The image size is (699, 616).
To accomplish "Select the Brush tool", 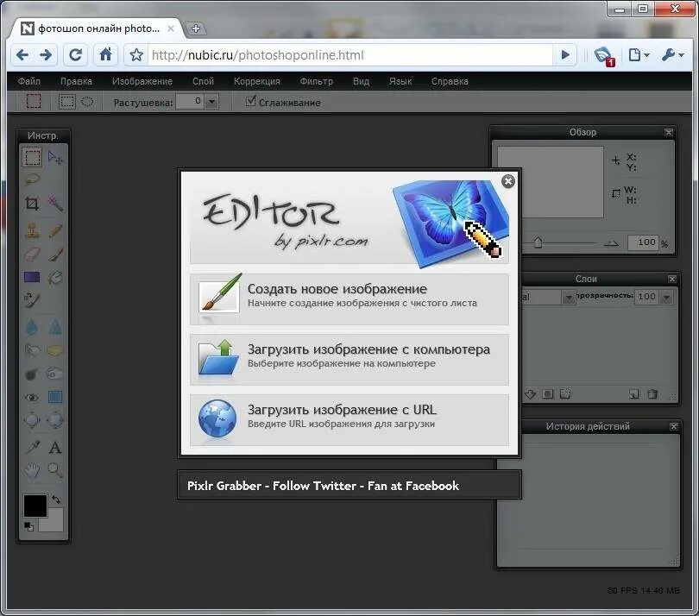I will pos(55,255).
